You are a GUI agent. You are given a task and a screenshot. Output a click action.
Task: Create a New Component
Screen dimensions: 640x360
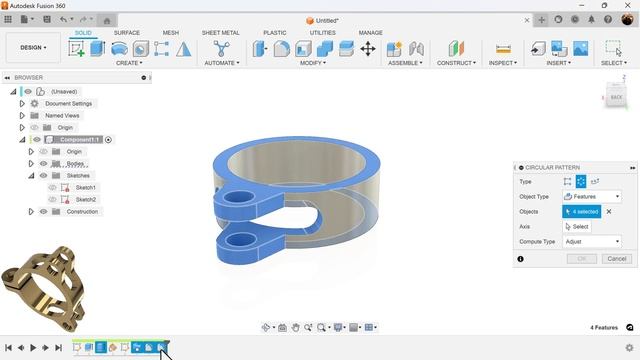(x=394, y=49)
